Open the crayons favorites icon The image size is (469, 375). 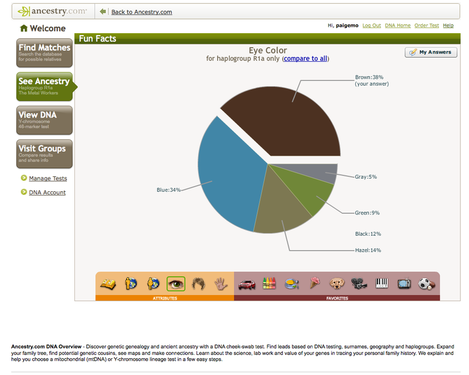(269, 284)
